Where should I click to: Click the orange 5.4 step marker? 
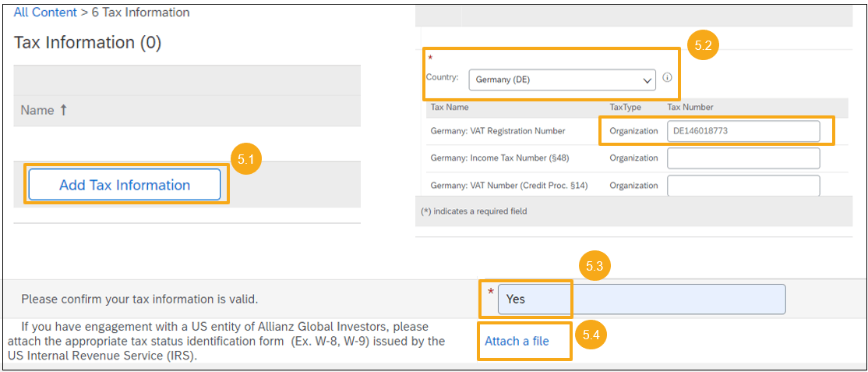[x=591, y=335]
